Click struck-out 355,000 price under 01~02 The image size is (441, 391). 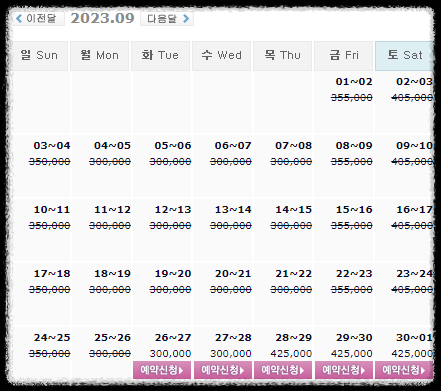[x=352, y=97]
